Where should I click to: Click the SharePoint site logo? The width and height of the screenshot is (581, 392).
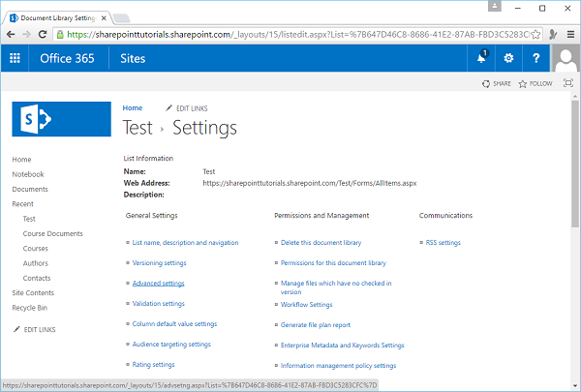coord(54,120)
